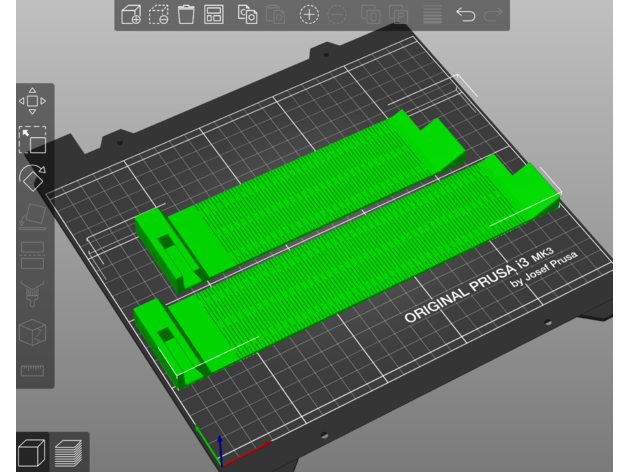Screen dimensions: 628x472
Task: Select the Place on face tool
Action: (x=33, y=216)
